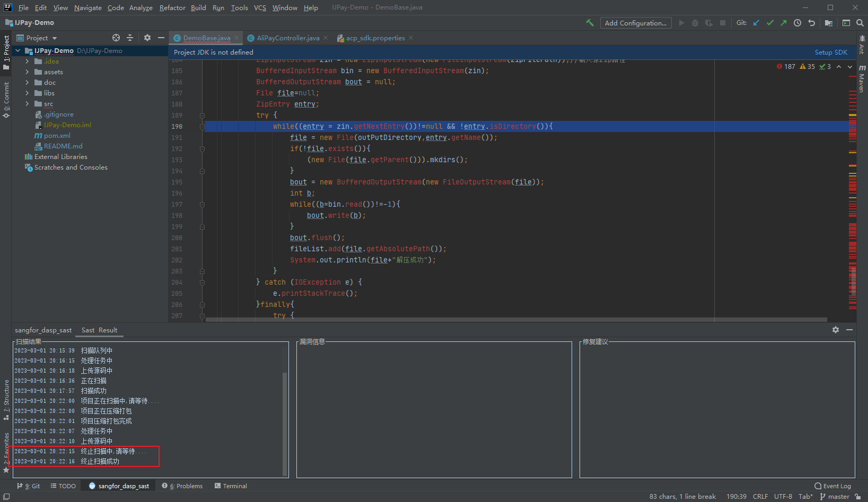Image resolution: width=868 pixels, height=502 pixels.
Task: Toggle the Structure tool window stripe
Action: click(6, 399)
